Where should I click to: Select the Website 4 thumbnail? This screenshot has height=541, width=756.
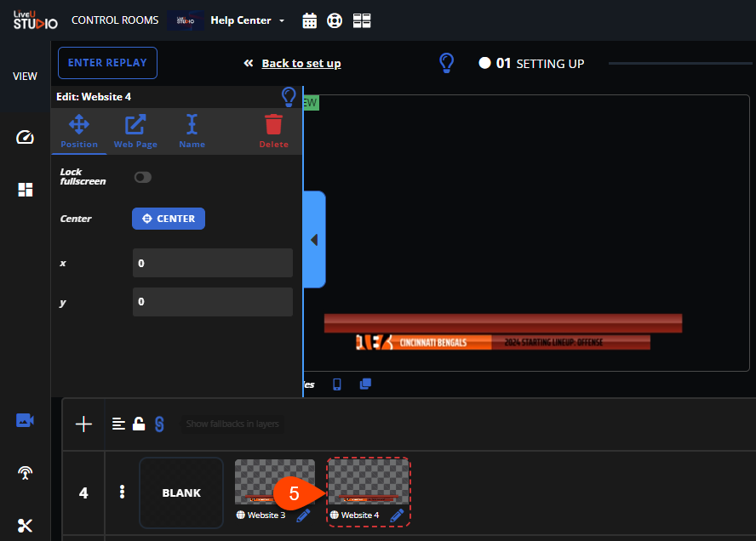pyautogui.click(x=369, y=481)
